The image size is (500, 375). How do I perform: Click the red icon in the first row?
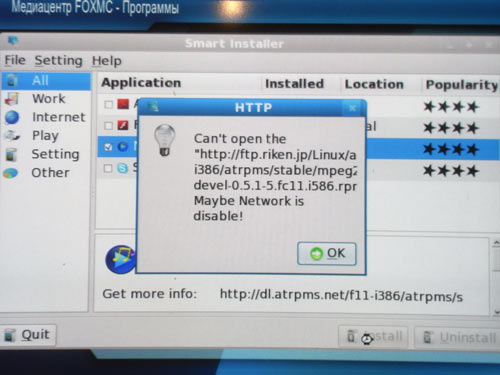[123, 104]
